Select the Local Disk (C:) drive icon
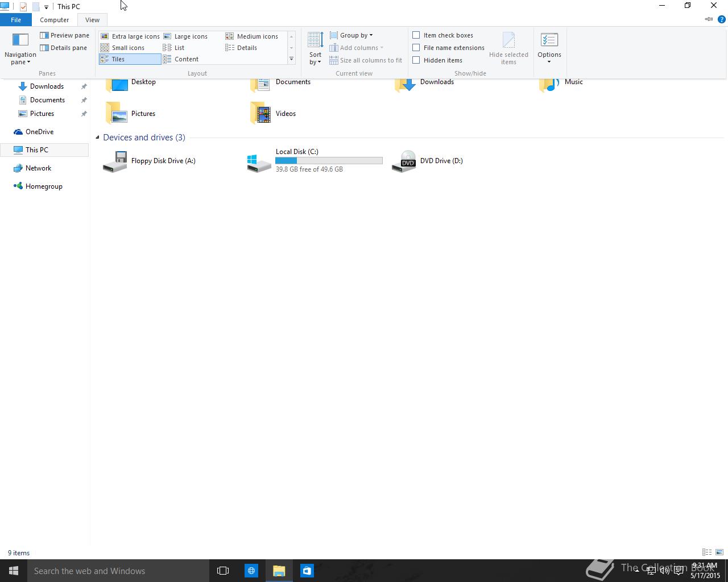This screenshot has height=582, width=728. [259, 162]
